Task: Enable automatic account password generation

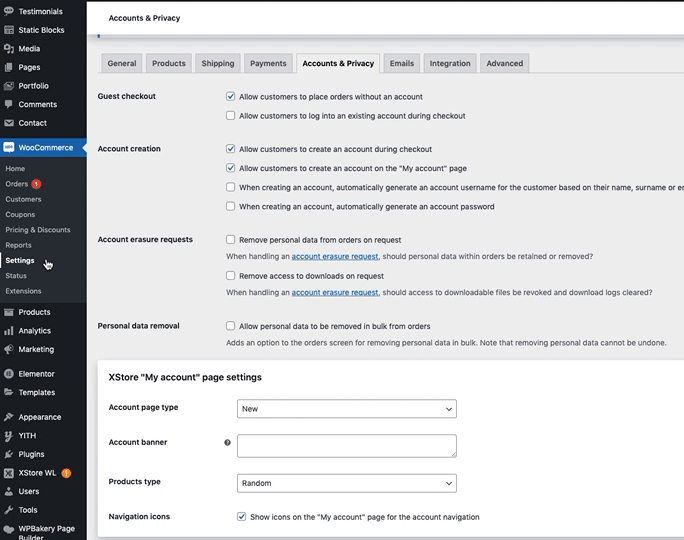Action: 230,206
